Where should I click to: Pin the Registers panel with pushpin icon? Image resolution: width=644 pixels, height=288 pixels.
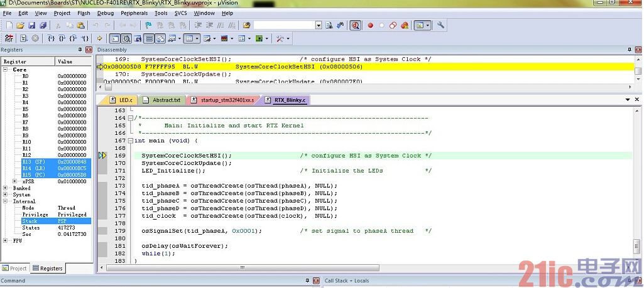tap(80, 50)
